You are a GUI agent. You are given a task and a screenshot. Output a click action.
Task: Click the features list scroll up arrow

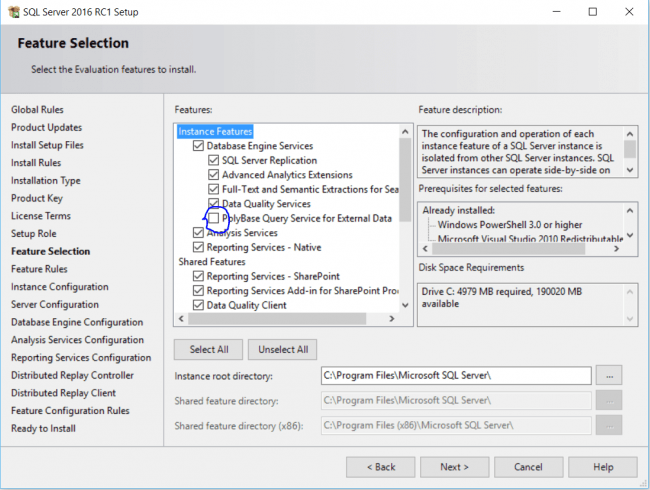405,132
